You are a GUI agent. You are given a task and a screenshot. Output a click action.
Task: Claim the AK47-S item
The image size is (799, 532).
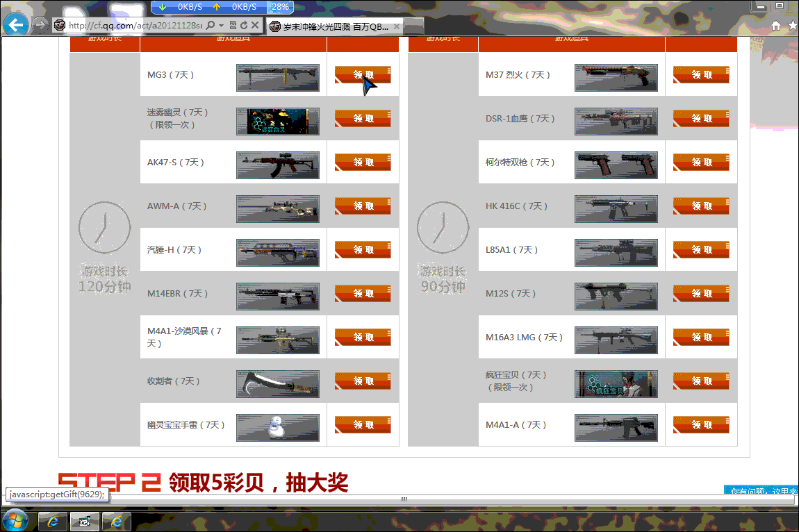coord(363,162)
